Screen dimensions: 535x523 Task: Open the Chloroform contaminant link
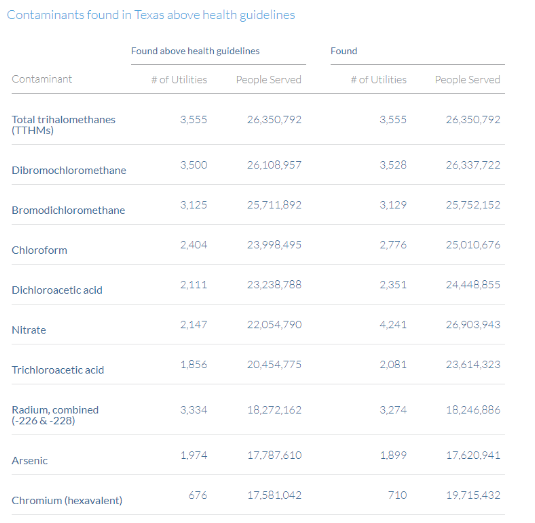[x=40, y=250]
